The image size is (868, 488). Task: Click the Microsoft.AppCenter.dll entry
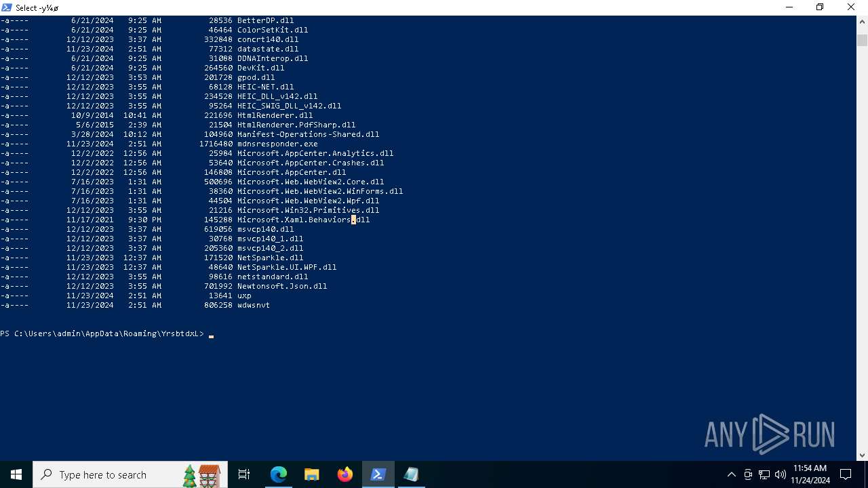pos(292,172)
